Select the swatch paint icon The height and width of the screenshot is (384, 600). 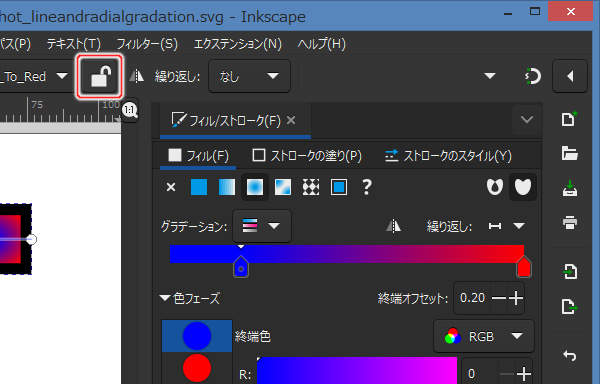[339, 187]
